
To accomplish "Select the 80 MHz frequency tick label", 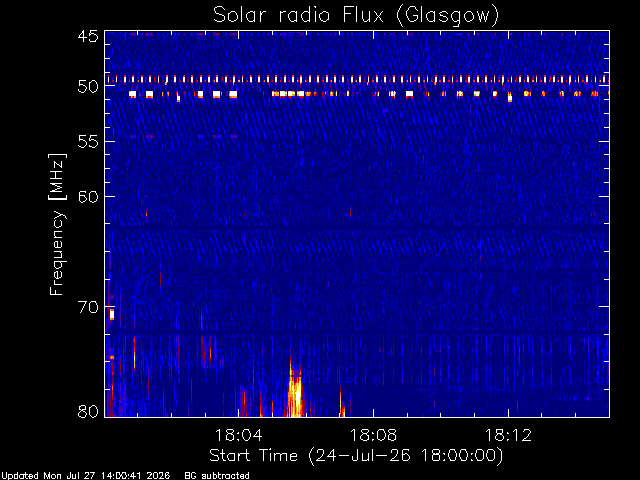I will [88, 411].
